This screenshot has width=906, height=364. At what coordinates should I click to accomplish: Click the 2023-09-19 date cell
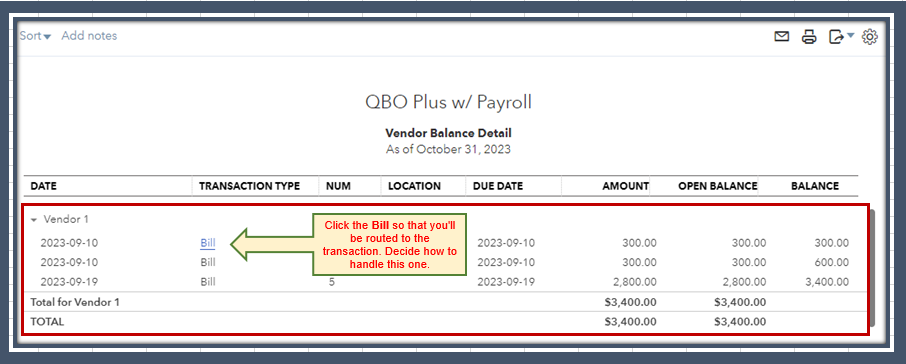(69, 282)
